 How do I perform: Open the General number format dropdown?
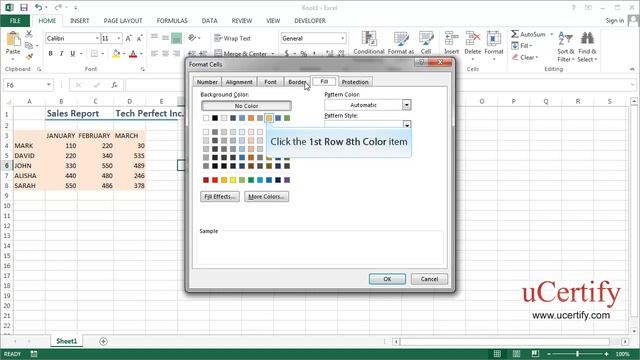pyautogui.click(x=342, y=38)
